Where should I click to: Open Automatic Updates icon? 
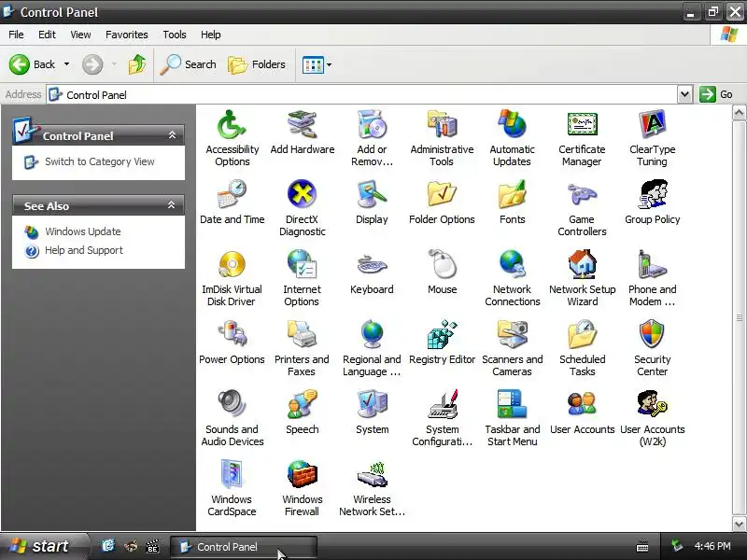[512, 138]
